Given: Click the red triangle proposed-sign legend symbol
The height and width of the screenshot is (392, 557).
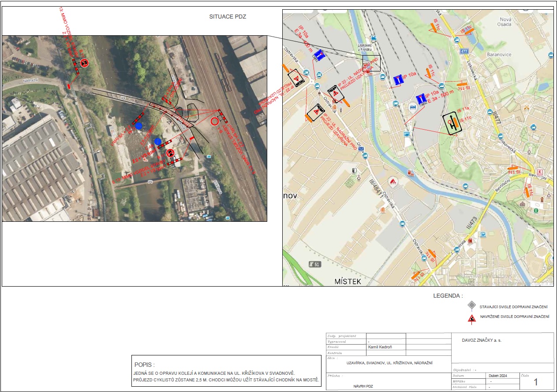Looking at the screenshot, I should click(x=472, y=318).
